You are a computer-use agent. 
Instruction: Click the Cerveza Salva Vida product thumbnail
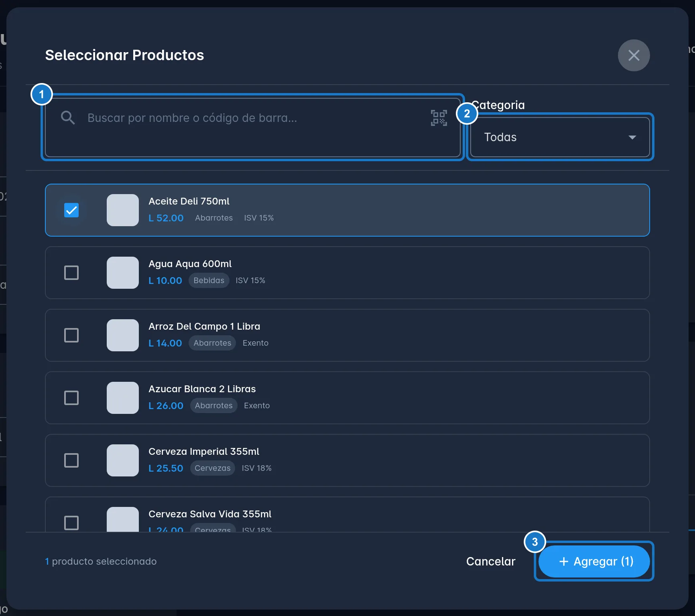(123, 520)
